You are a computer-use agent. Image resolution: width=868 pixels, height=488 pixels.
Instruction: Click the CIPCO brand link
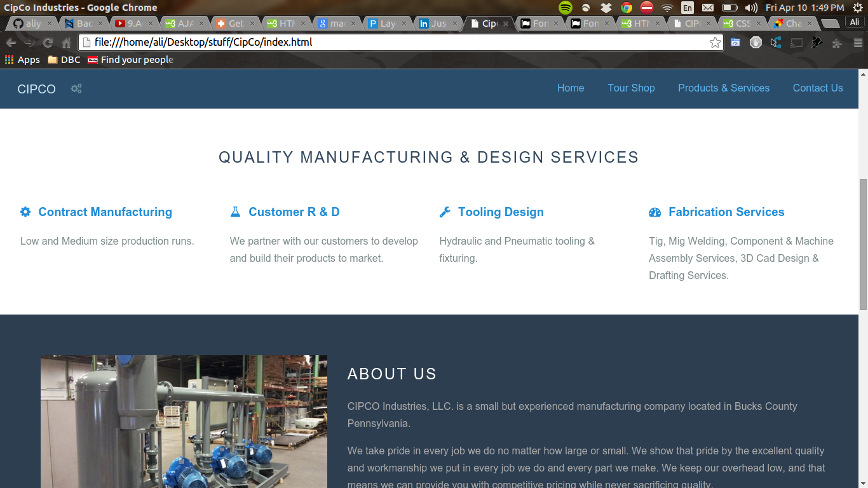pyautogui.click(x=37, y=89)
